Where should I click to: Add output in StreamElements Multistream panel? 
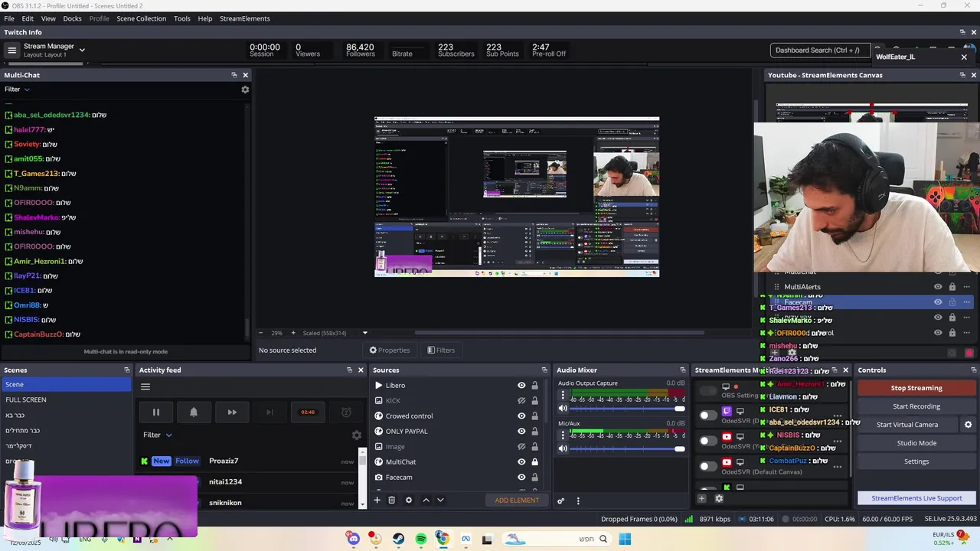click(x=701, y=498)
